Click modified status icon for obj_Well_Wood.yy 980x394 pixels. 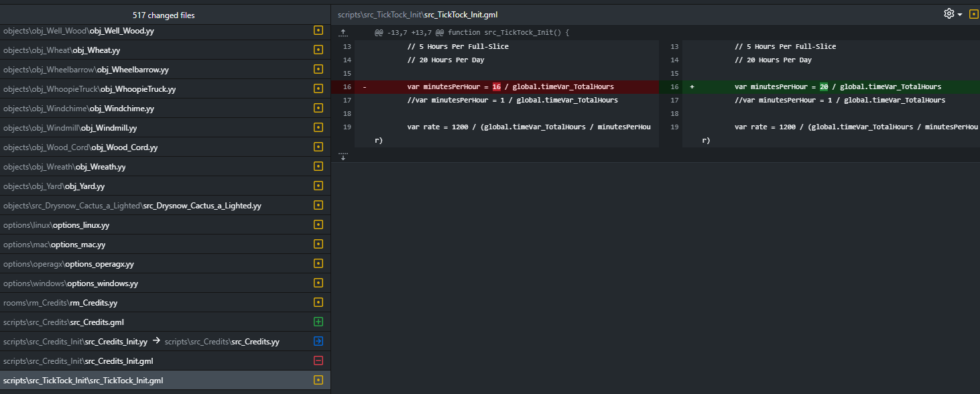tap(318, 31)
